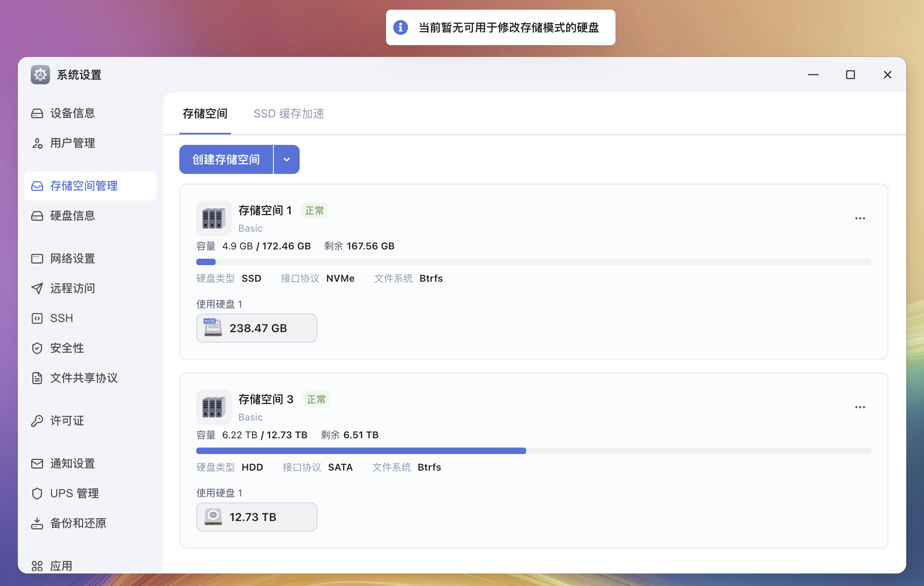
Task: Select the 存储空间 tab
Action: pyautogui.click(x=205, y=114)
